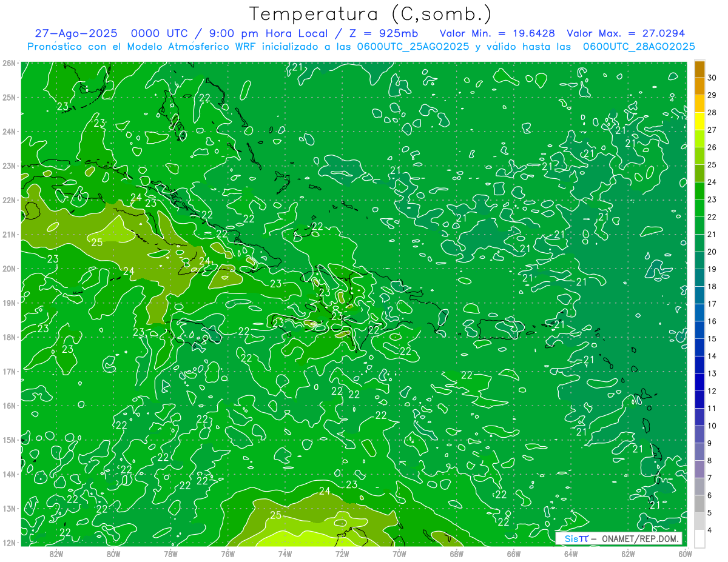
Task: Click the dark orange swatch above 30
Action: pyautogui.click(x=699, y=69)
